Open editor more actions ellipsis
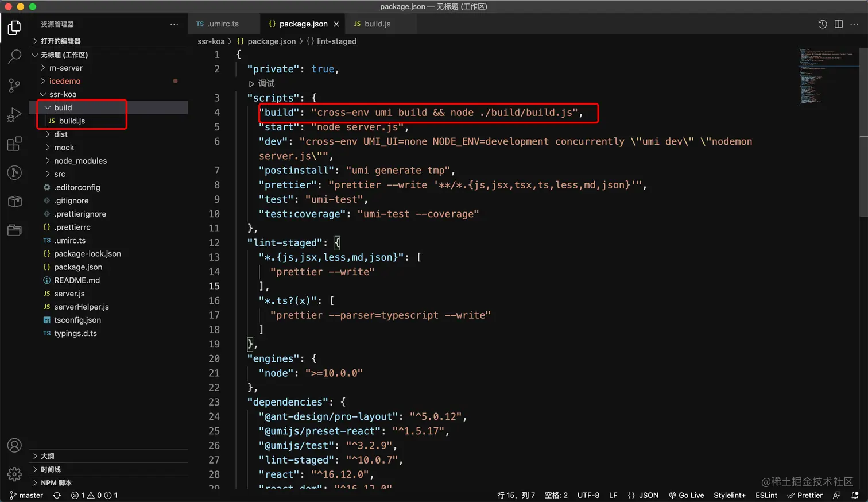Viewport: 868px width, 502px height. click(854, 24)
